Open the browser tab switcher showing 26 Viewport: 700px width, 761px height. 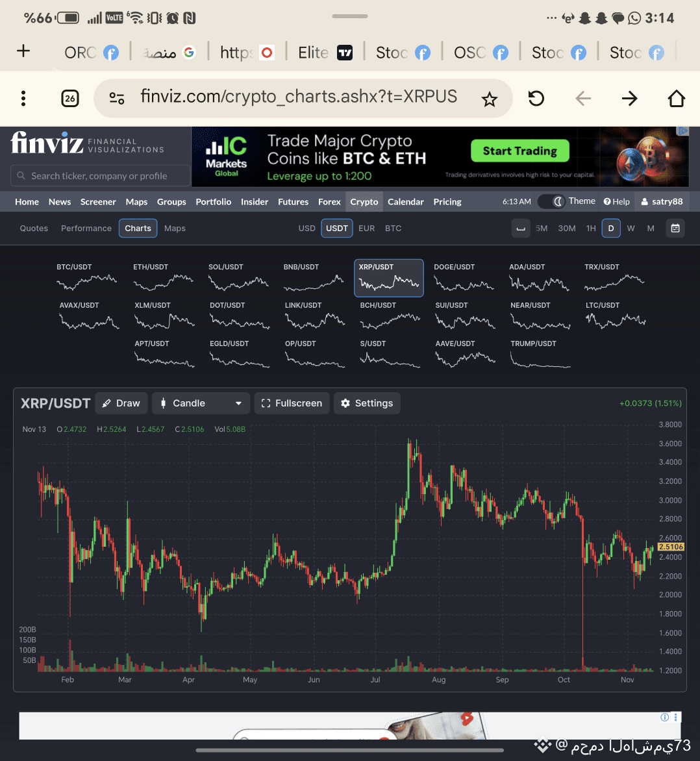pyautogui.click(x=70, y=99)
